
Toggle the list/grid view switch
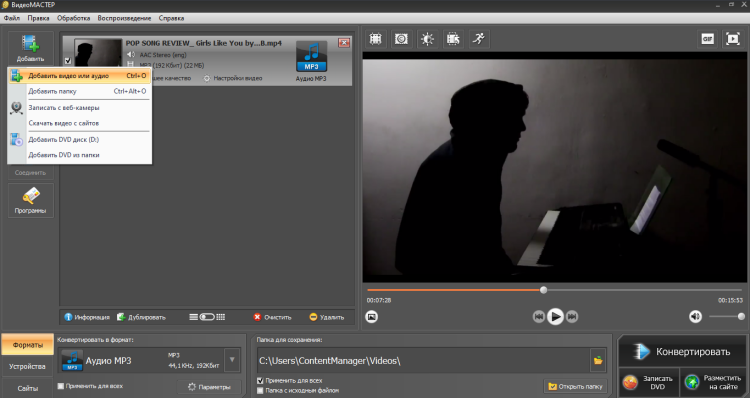click(x=207, y=317)
